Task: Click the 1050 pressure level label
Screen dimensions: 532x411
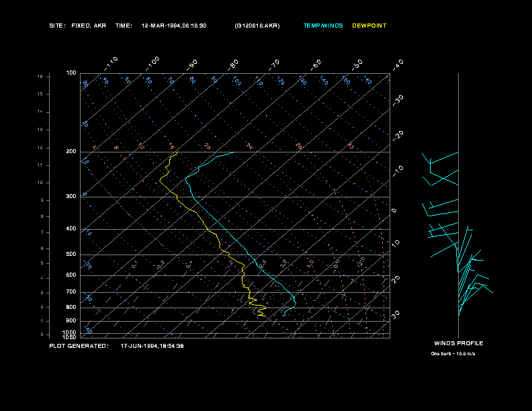Action: point(70,337)
